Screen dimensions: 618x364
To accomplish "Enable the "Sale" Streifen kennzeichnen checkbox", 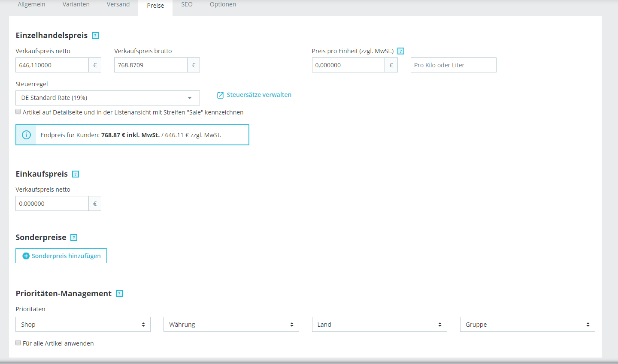I will 18,111.
